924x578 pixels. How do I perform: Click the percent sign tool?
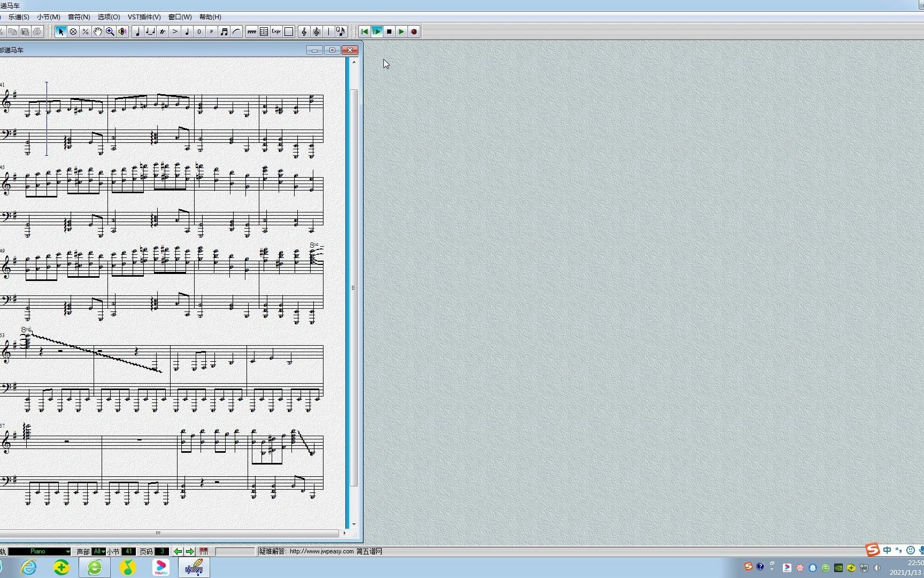pyautogui.click(x=86, y=32)
